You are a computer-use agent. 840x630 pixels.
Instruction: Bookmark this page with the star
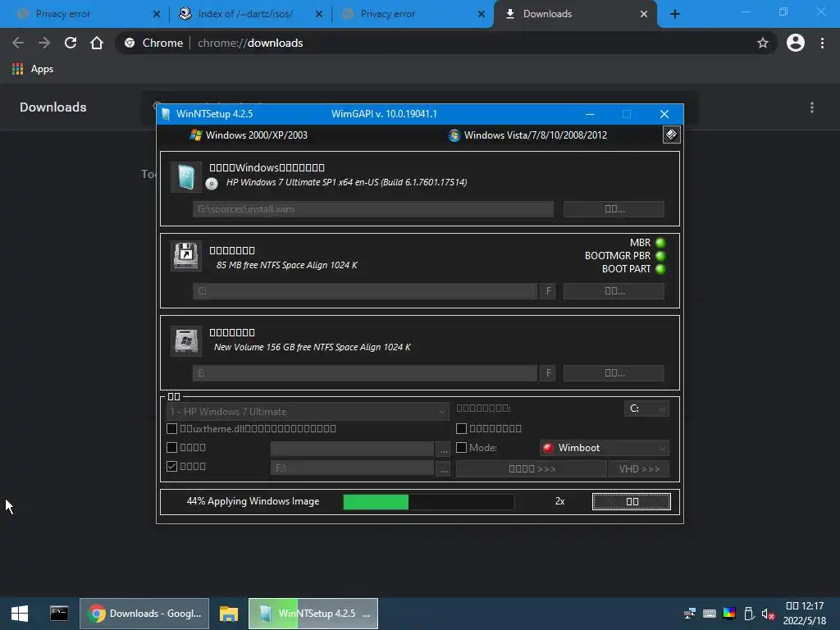763,43
